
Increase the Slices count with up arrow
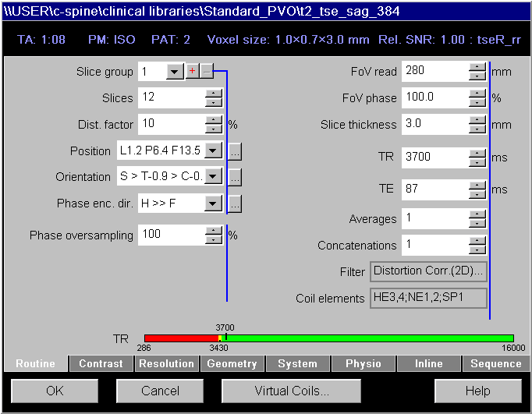[x=214, y=93]
